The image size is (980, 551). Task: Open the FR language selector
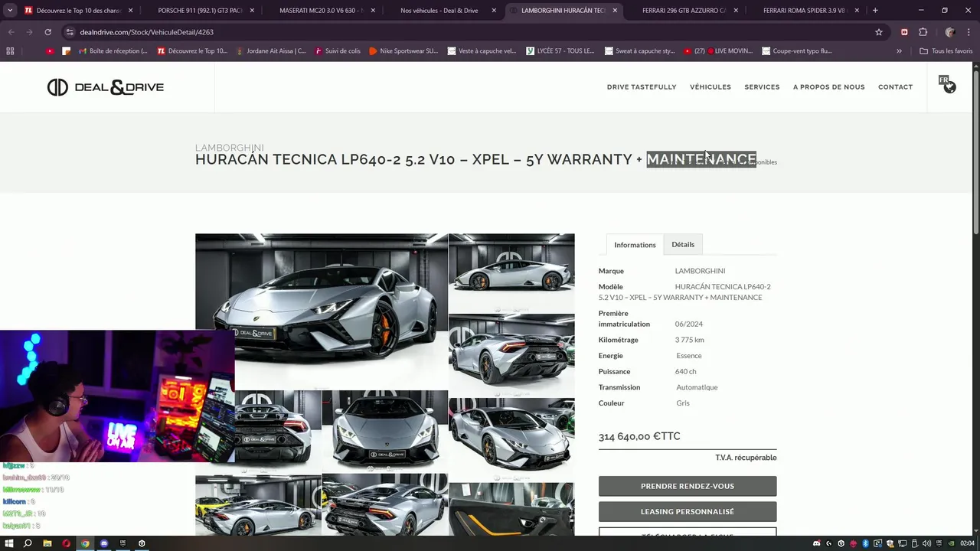pyautogui.click(x=948, y=83)
